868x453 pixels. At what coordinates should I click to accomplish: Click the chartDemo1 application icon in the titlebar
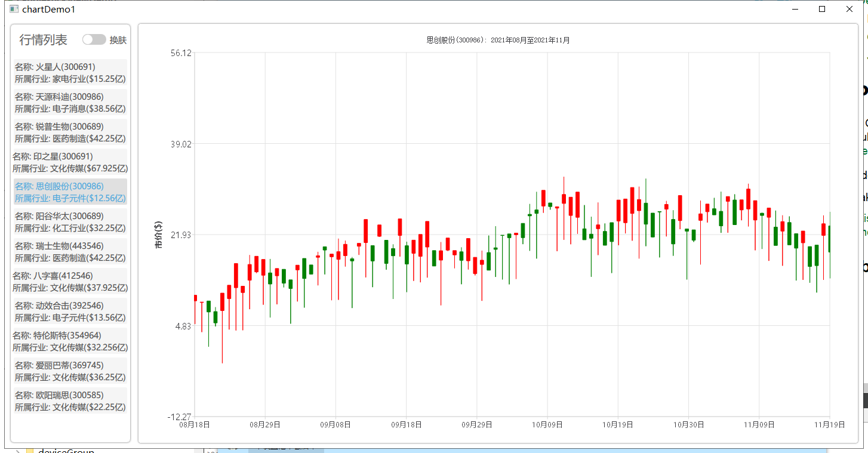pyautogui.click(x=14, y=9)
